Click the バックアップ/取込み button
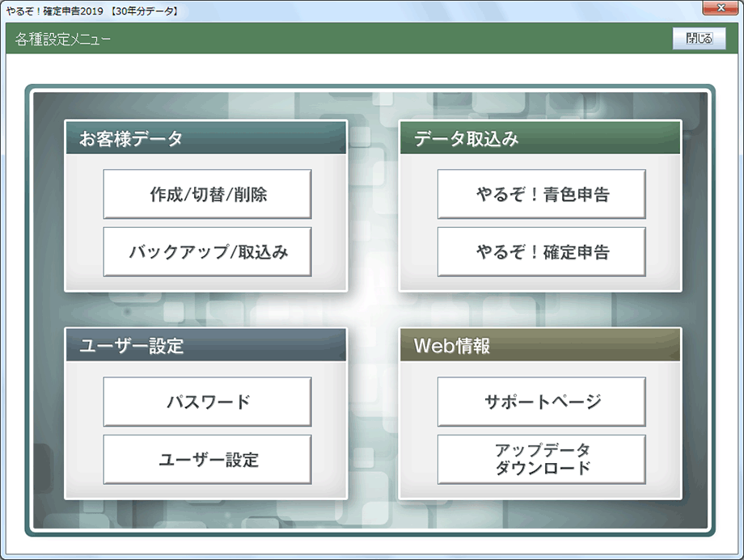The width and height of the screenshot is (744, 560). pyautogui.click(x=207, y=252)
